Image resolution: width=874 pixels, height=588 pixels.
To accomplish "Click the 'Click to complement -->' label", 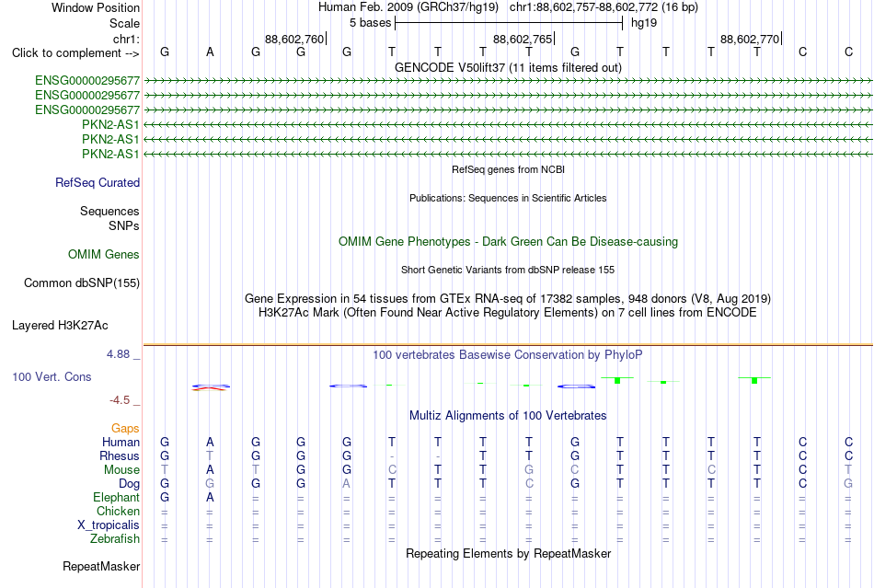I will 75,53.
